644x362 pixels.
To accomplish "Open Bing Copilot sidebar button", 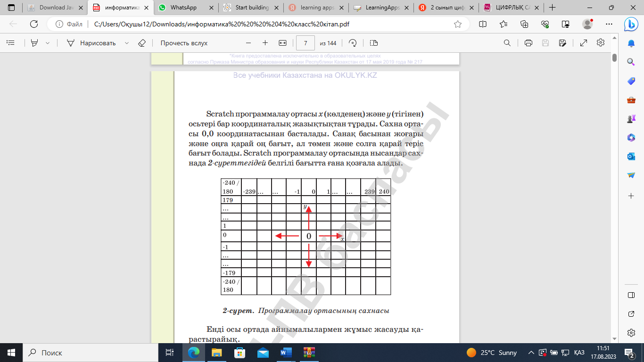I will 631,24.
